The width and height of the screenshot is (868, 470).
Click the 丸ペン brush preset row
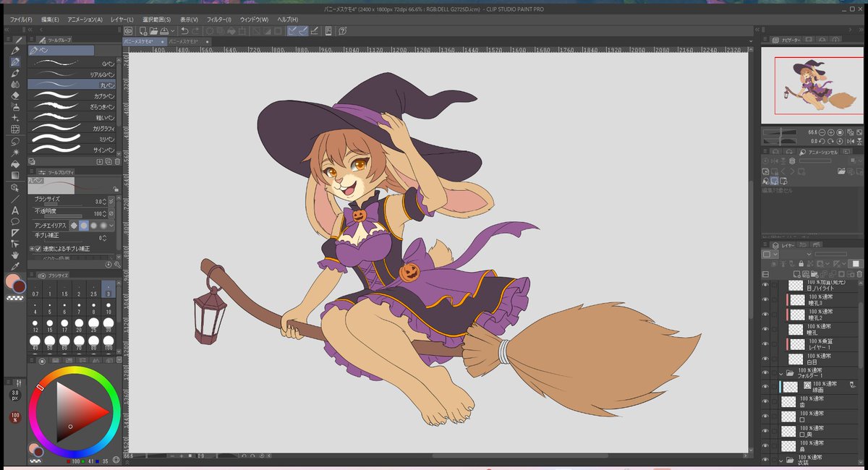tap(72, 85)
